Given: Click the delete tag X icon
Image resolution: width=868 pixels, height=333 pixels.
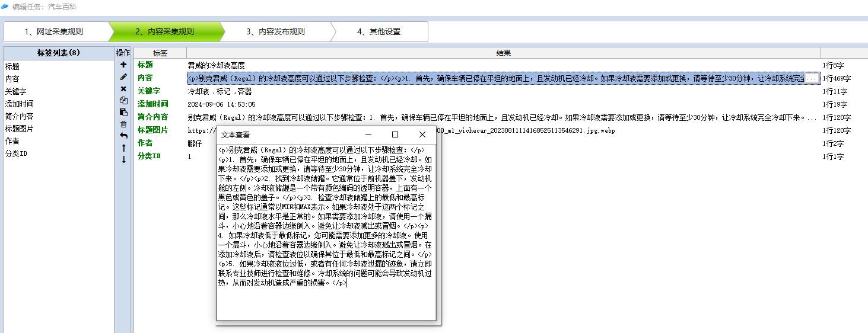Looking at the screenshot, I should coord(123,88).
